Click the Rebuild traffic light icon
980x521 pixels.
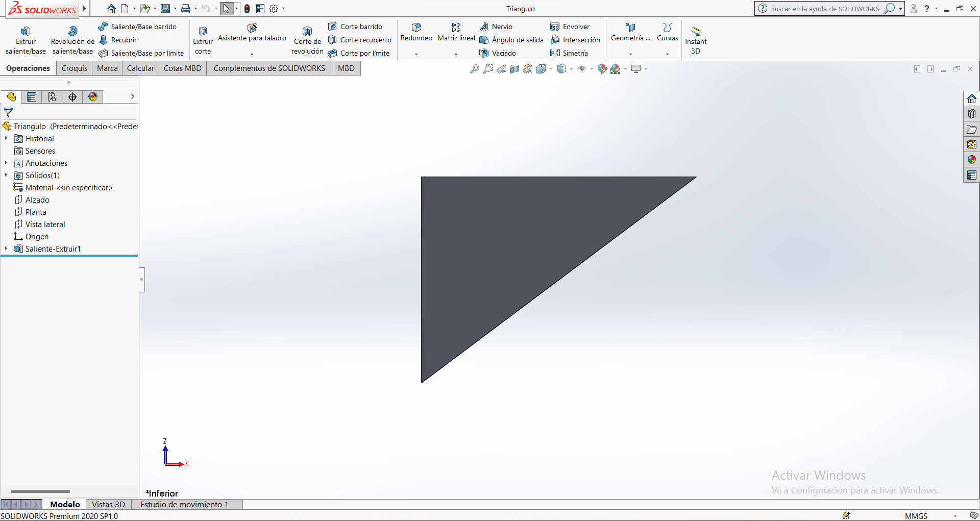(247, 9)
